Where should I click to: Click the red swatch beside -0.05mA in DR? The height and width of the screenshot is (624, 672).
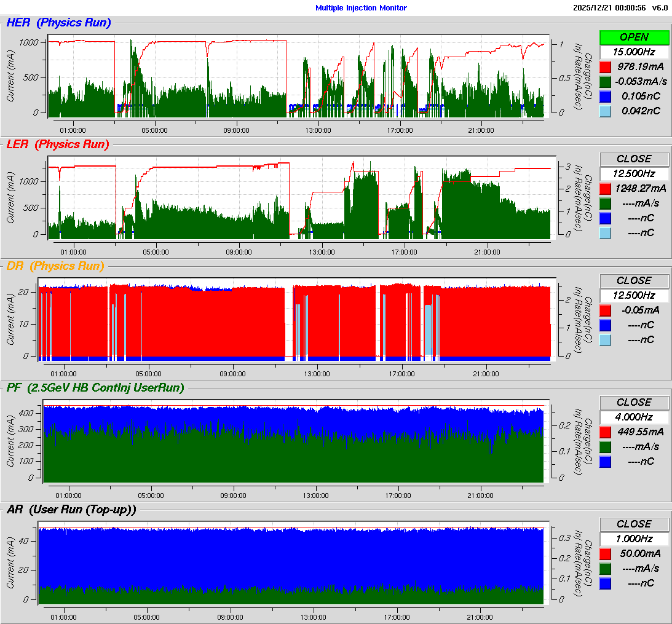pos(605,310)
